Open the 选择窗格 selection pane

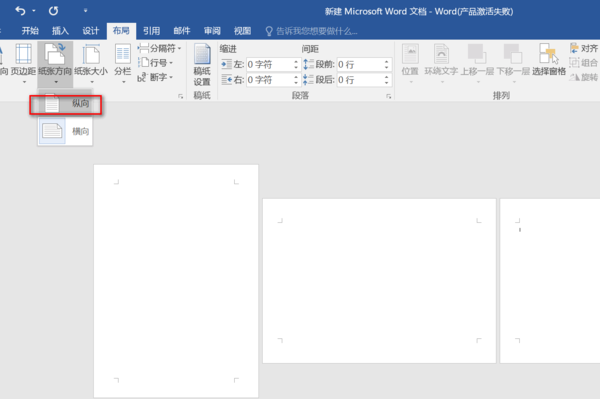(x=549, y=60)
